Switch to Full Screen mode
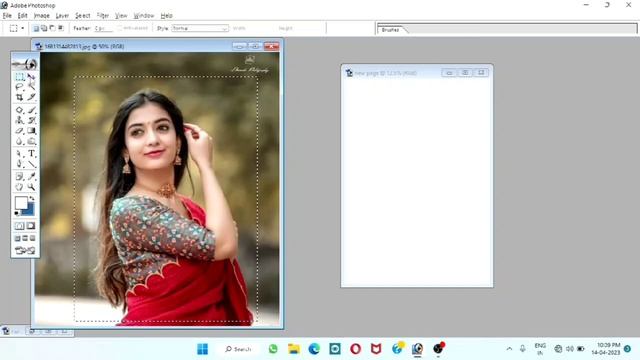 tap(33, 238)
